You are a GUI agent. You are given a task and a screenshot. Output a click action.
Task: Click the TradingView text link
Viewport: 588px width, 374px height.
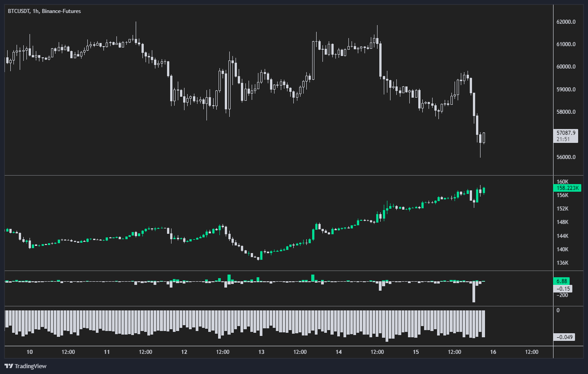pyautogui.click(x=30, y=366)
